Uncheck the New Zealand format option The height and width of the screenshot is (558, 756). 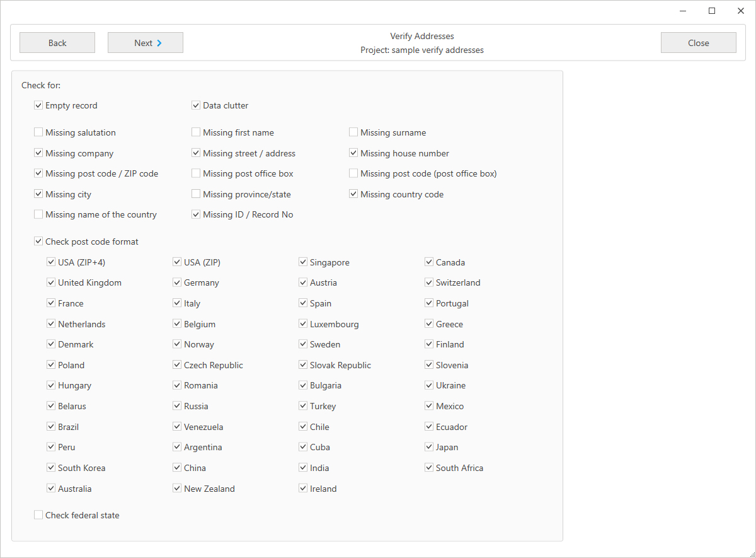[x=177, y=488]
